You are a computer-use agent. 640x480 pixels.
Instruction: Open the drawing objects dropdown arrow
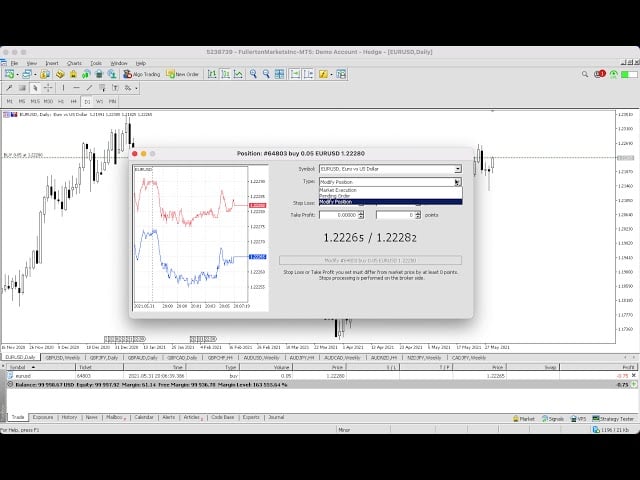click(136, 88)
